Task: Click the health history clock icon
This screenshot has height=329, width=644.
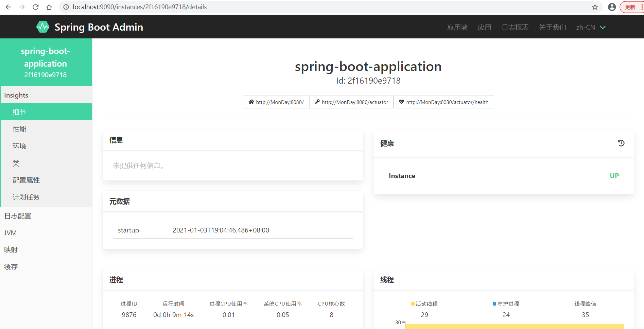Action: coord(621,143)
